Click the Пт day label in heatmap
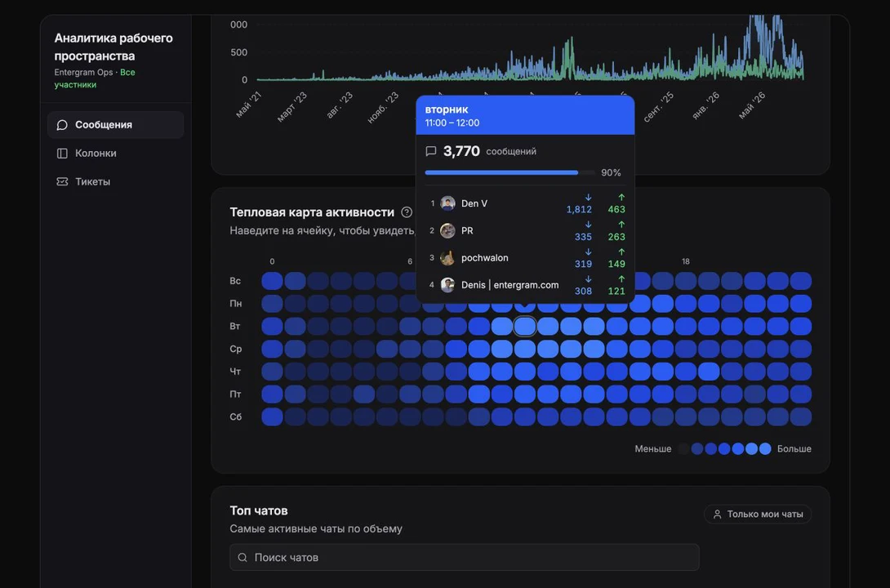890x588 pixels. [235, 394]
